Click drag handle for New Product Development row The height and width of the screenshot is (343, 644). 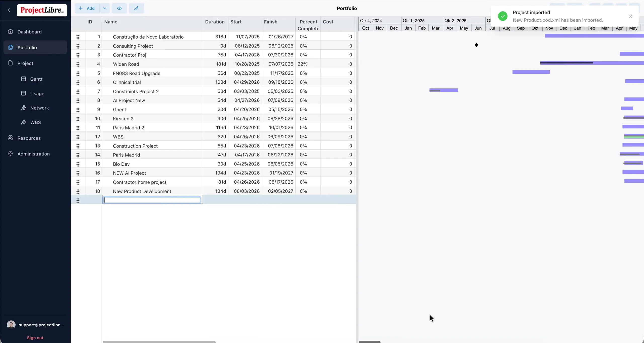[78, 191]
